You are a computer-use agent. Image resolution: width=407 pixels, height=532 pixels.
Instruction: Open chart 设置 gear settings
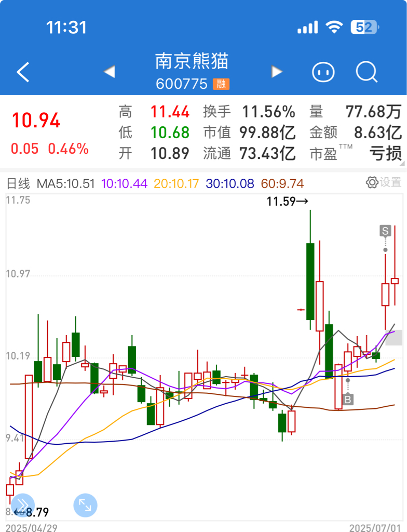[384, 182]
